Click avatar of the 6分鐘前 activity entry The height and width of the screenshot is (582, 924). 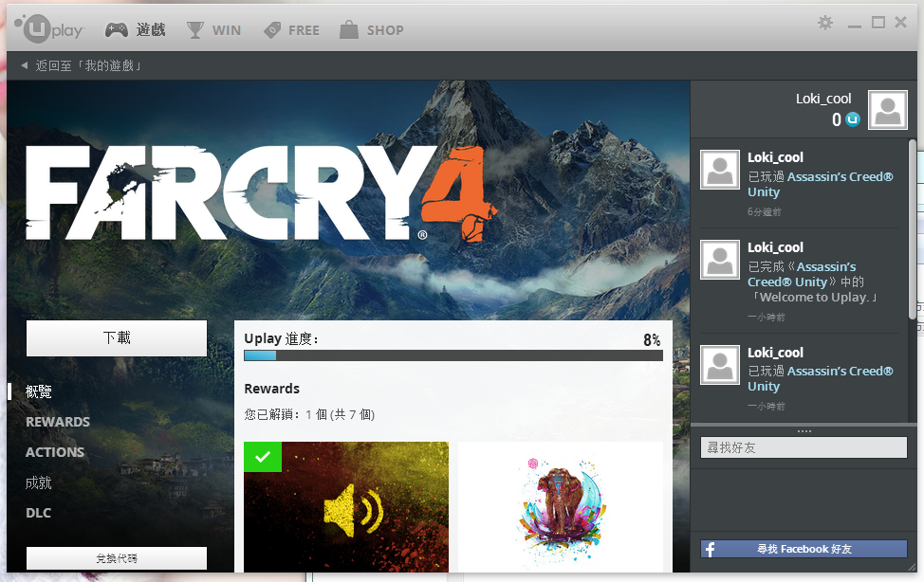pyautogui.click(x=719, y=170)
